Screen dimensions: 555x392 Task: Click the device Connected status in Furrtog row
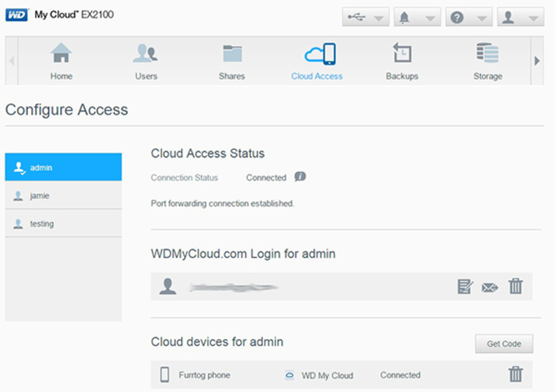point(400,375)
